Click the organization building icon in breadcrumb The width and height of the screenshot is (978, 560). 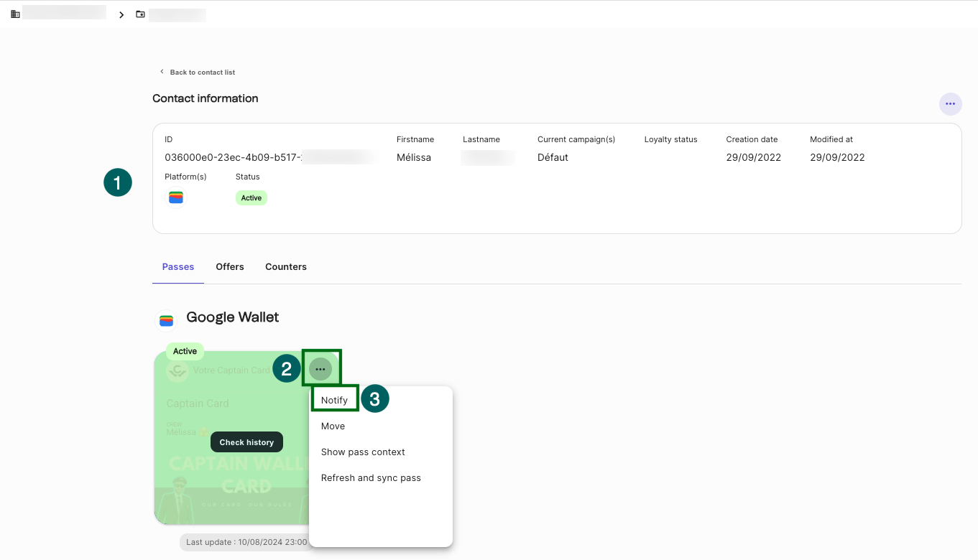15,14
